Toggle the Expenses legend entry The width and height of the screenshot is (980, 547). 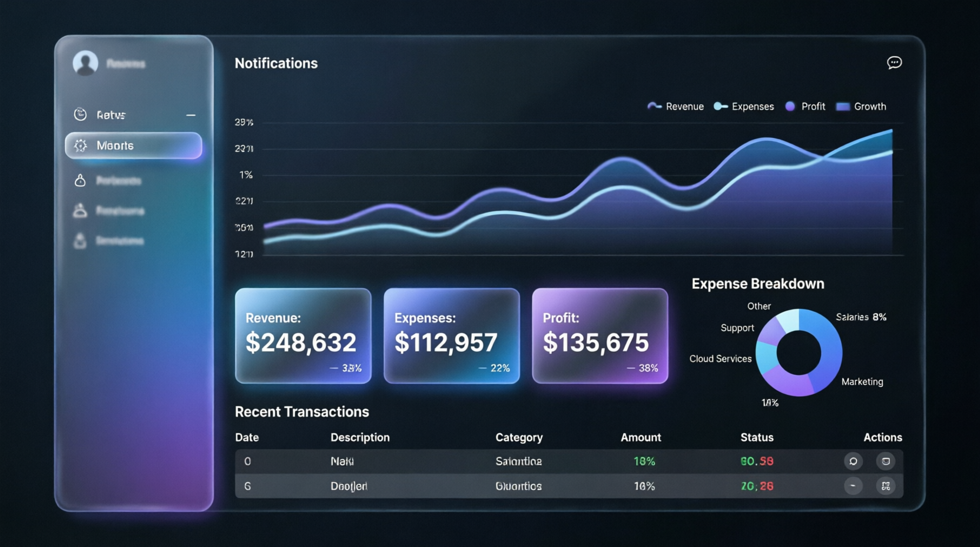click(x=744, y=107)
